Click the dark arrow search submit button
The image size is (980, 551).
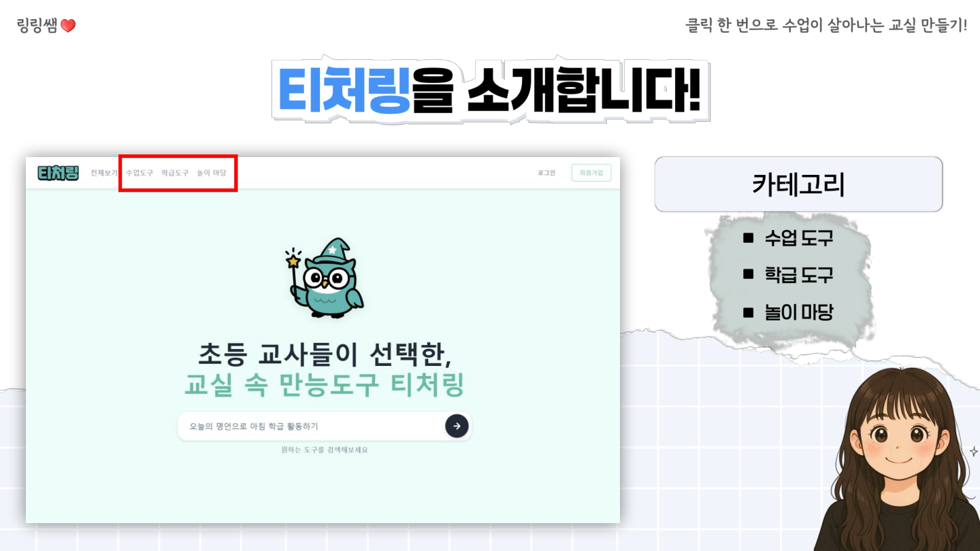[457, 426]
